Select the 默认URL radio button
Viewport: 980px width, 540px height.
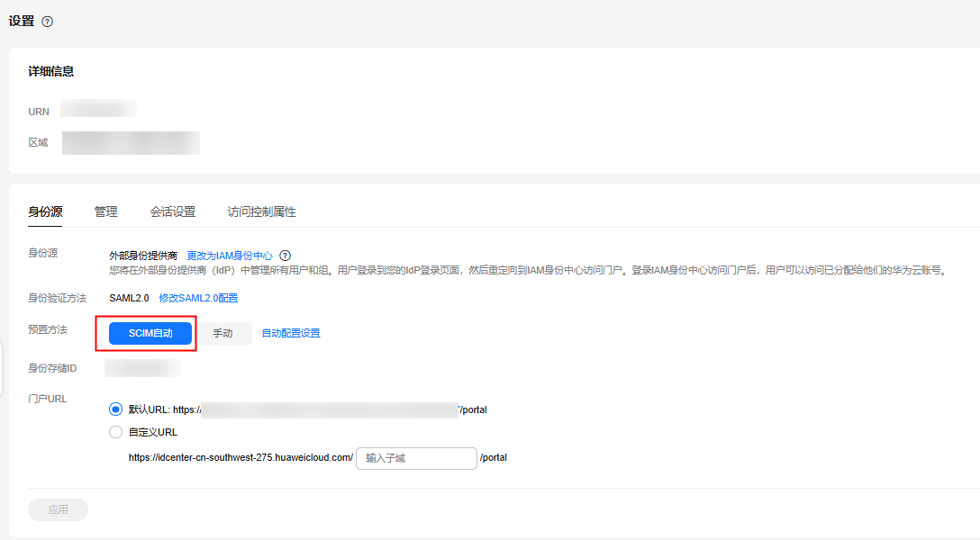[x=115, y=409]
